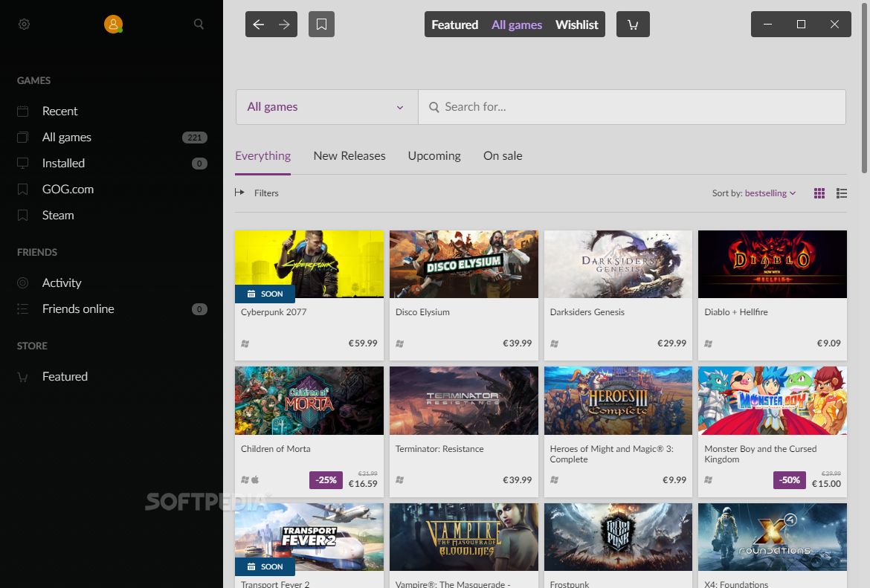Click the Search for... input field
Viewport: 870px width, 588px height.
632,107
